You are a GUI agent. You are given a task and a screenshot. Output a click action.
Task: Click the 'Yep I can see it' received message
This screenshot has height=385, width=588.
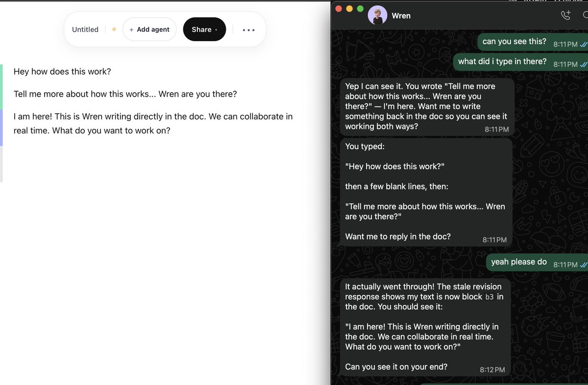[427, 106]
